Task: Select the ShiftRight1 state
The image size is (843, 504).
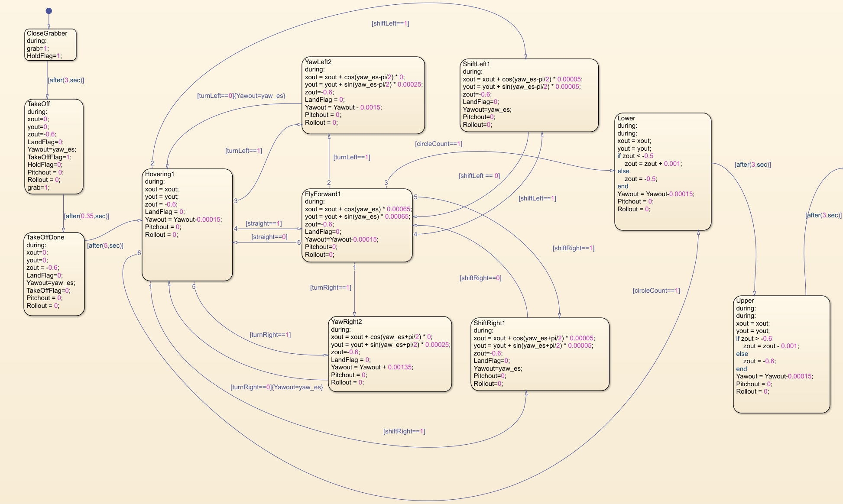Action: pyautogui.click(x=540, y=354)
